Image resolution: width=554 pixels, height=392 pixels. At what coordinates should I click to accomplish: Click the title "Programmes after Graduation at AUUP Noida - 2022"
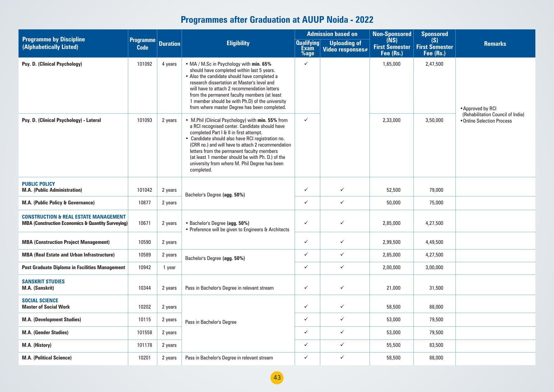[x=277, y=20]
